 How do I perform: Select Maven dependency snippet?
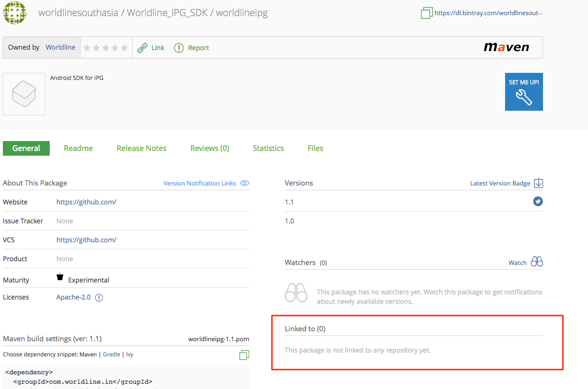click(88, 354)
